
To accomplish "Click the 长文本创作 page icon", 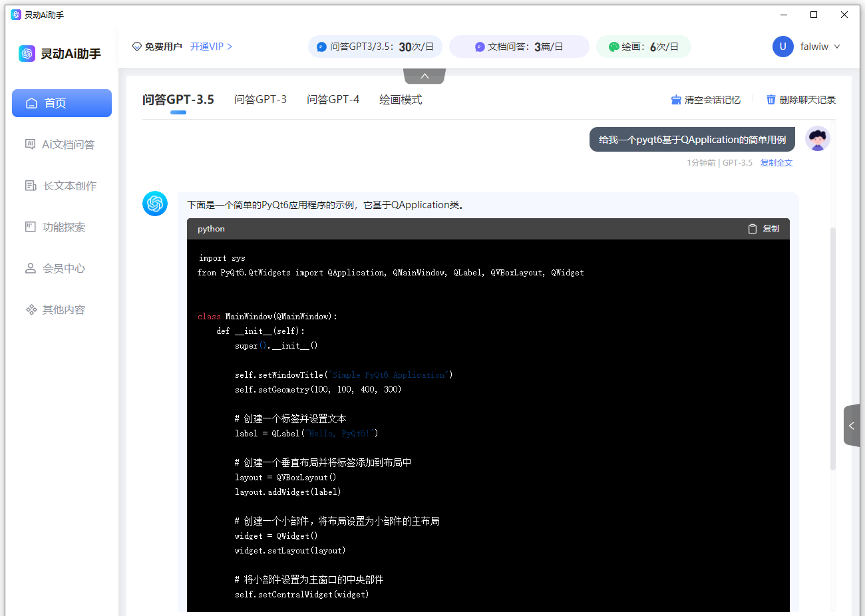I will pos(31,186).
